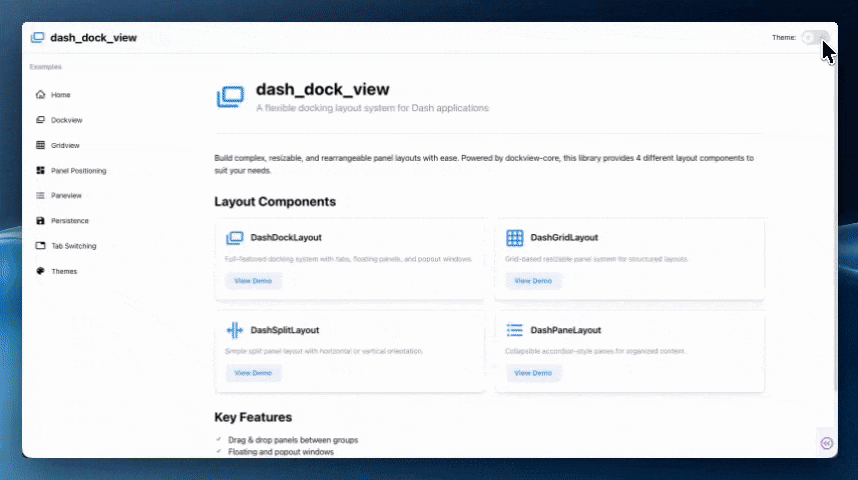Click the dash_dock_view logo icon in header
Screen dimensions: 858x480
tap(38, 38)
